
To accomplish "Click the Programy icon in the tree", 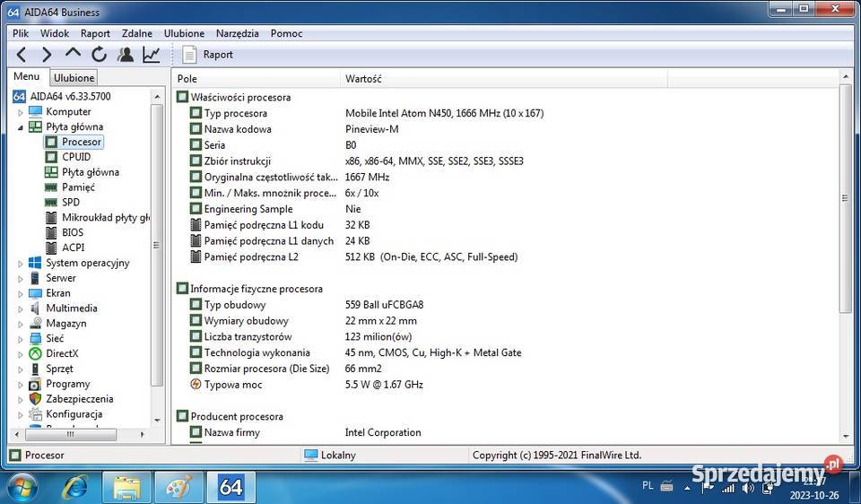I will tap(35, 384).
